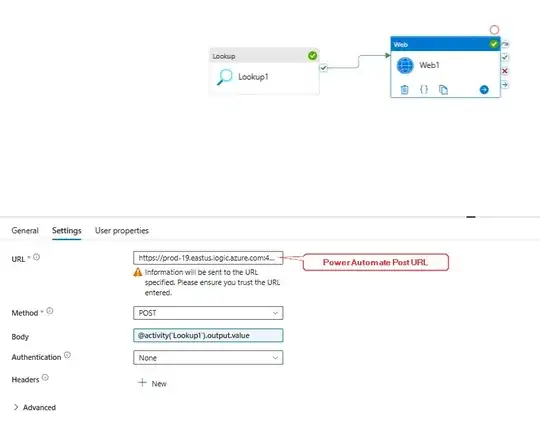Click the Headers info icon

pyautogui.click(x=45, y=378)
